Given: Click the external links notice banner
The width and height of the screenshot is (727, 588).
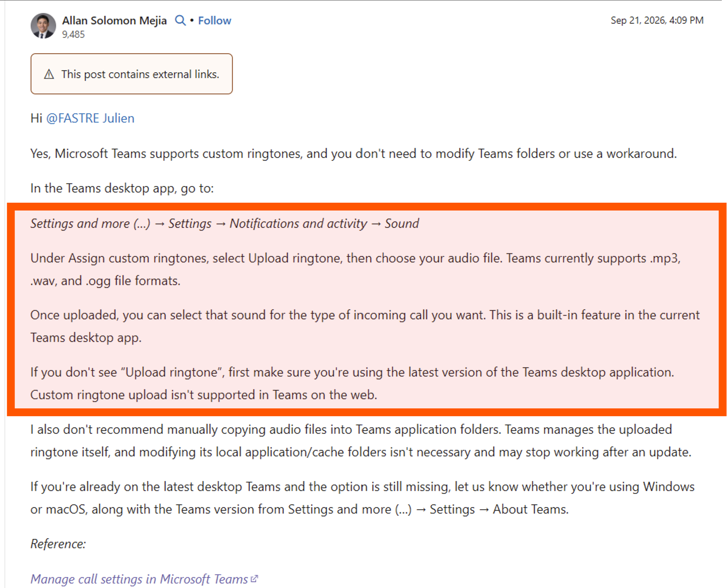Looking at the screenshot, I should coord(132,74).
